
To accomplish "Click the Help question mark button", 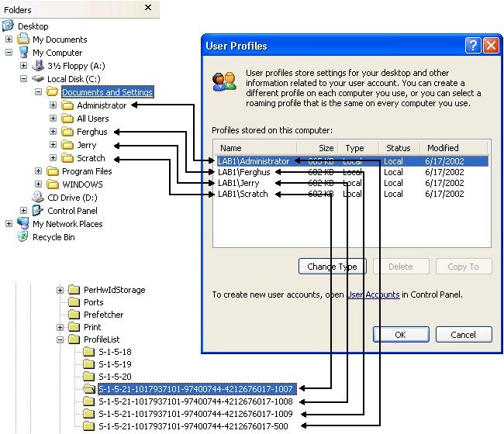I will pos(473,46).
